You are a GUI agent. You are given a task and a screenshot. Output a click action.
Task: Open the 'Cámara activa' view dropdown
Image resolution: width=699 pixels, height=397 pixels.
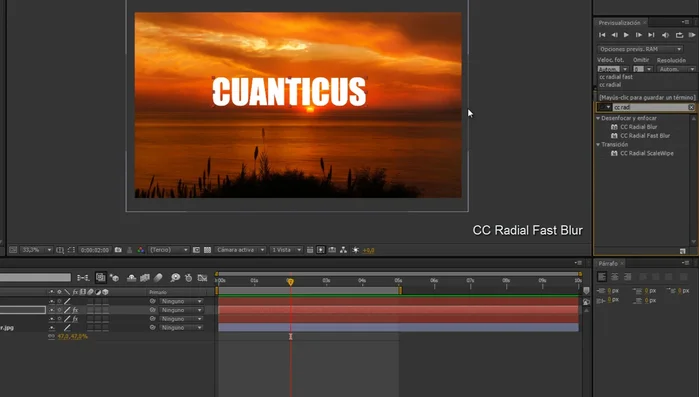point(240,250)
